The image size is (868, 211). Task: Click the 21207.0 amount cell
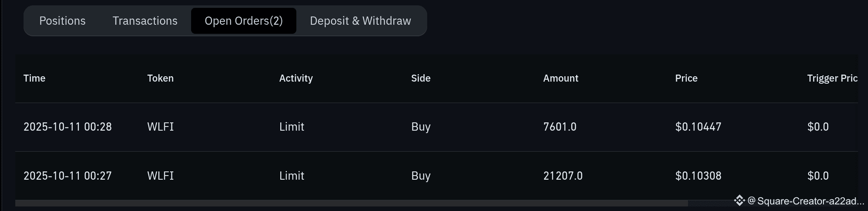[x=563, y=176]
